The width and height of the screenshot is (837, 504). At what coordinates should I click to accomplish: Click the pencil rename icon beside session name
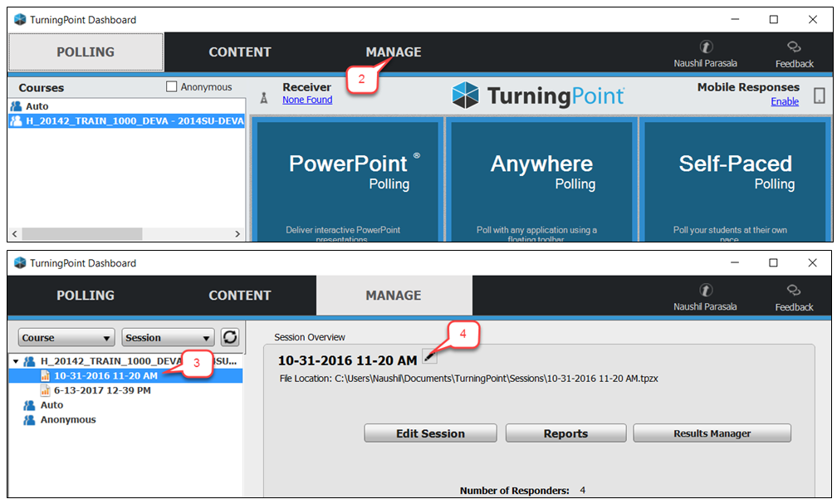tap(430, 356)
